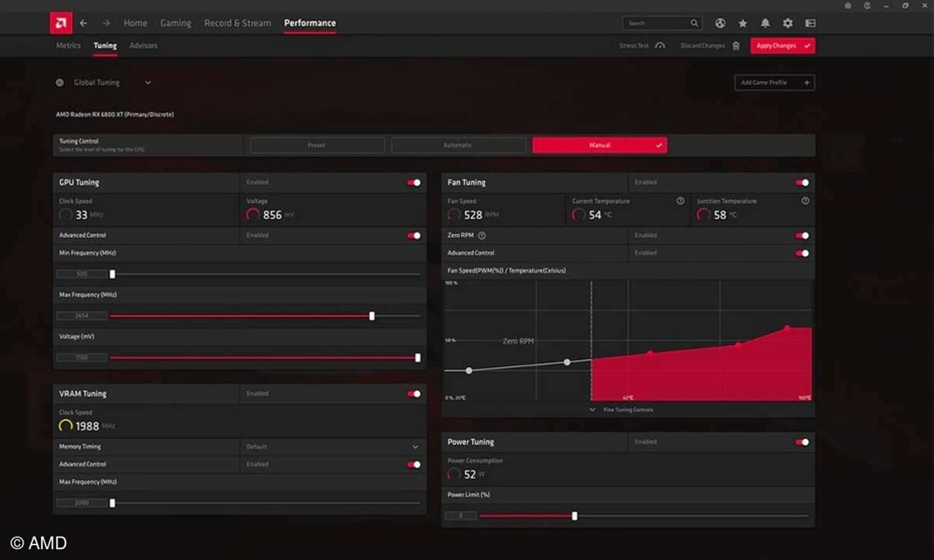
Task: Click the Zero RPM help icon
Action: (482, 235)
